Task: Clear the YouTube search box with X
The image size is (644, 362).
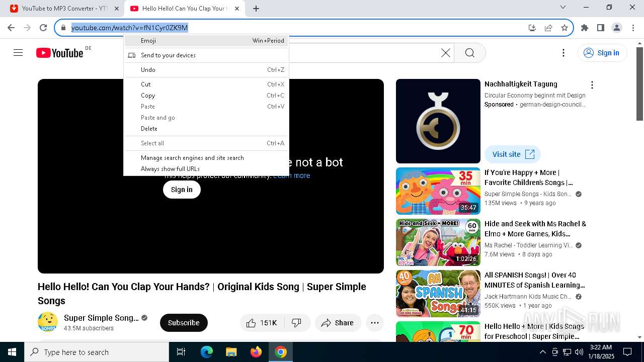Action: coord(446,53)
